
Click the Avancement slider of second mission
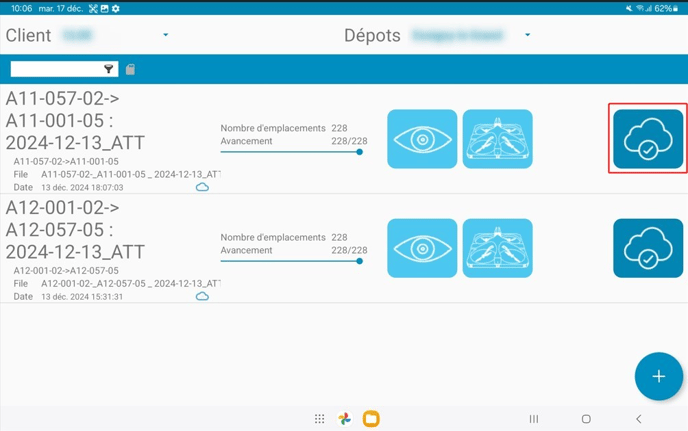coord(290,261)
